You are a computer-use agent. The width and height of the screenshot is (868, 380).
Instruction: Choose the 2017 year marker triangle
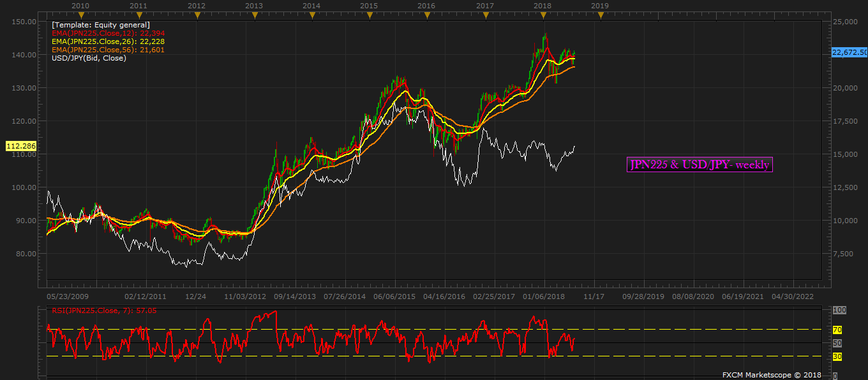coord(486,14)
